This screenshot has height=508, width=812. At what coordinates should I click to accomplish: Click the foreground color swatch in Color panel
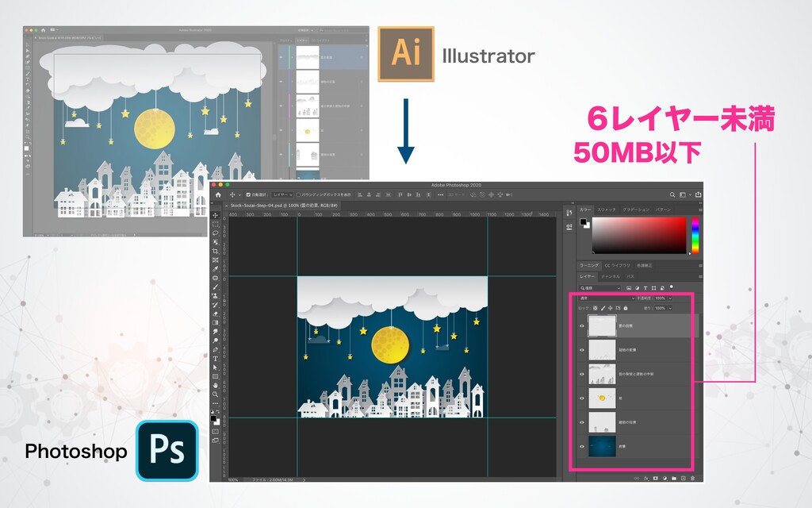pos(583,222)
